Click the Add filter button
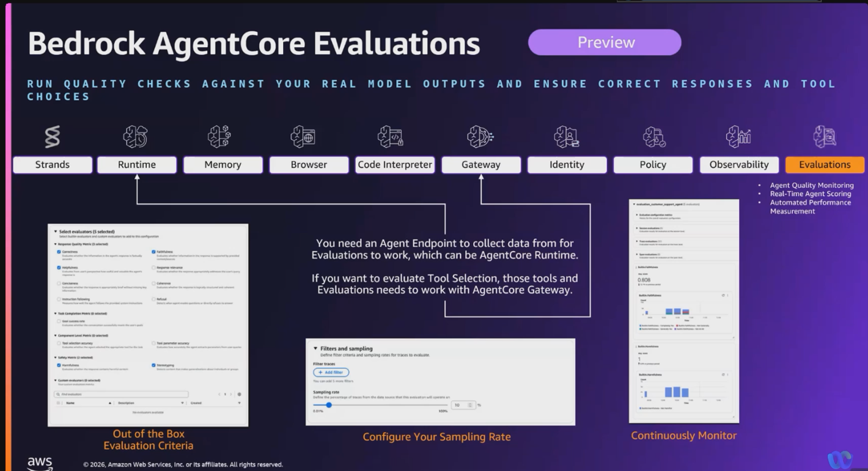Image resolution: width=868 pixels, height=471 pixels. (331, 372)
